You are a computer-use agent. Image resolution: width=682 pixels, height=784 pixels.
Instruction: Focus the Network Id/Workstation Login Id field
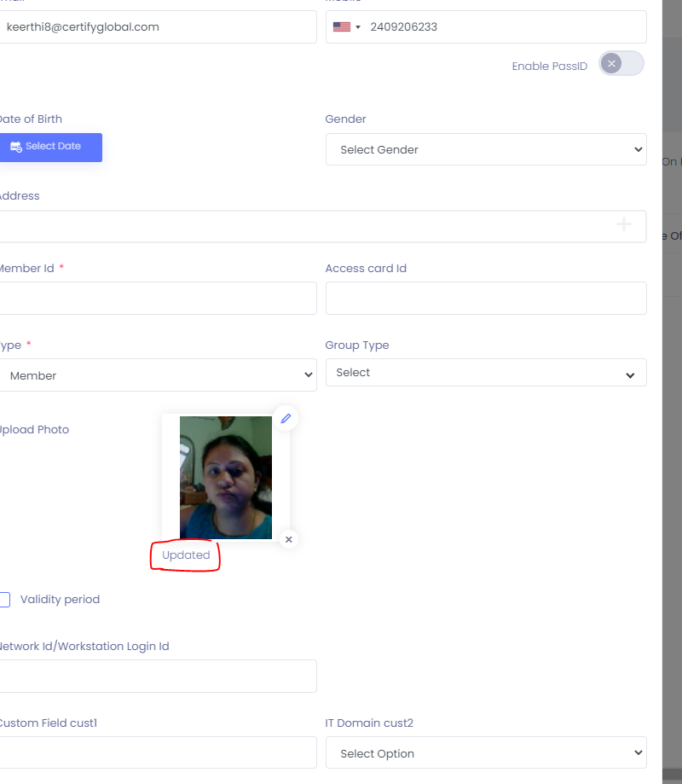158,676
